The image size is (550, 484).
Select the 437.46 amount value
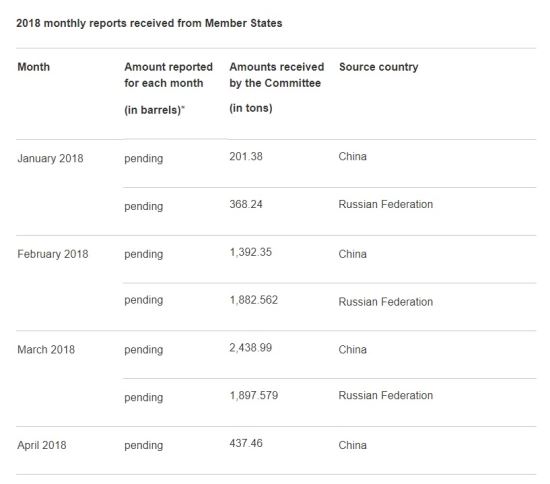click(x=246, y=443)
